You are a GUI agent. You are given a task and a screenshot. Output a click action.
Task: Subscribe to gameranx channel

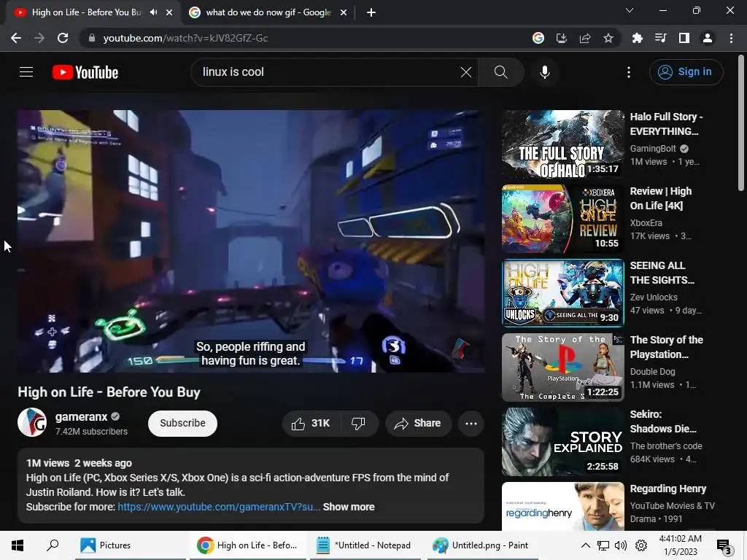(x=182, y=423)
